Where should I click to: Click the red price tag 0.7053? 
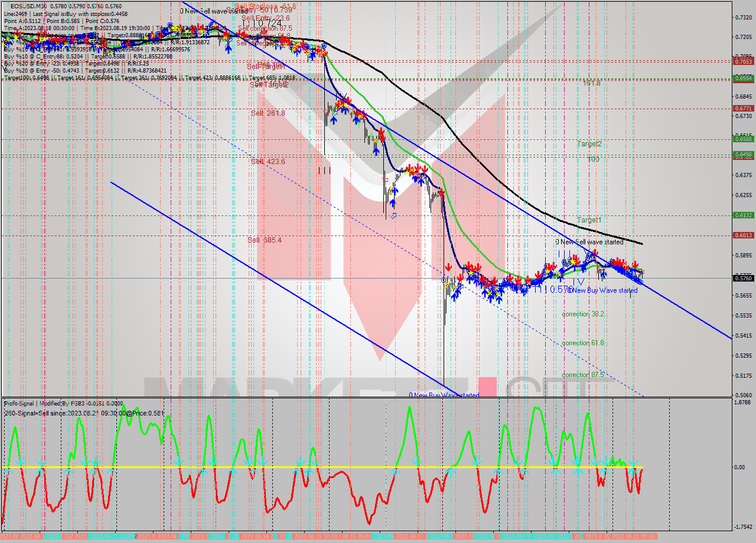point(742,61)
